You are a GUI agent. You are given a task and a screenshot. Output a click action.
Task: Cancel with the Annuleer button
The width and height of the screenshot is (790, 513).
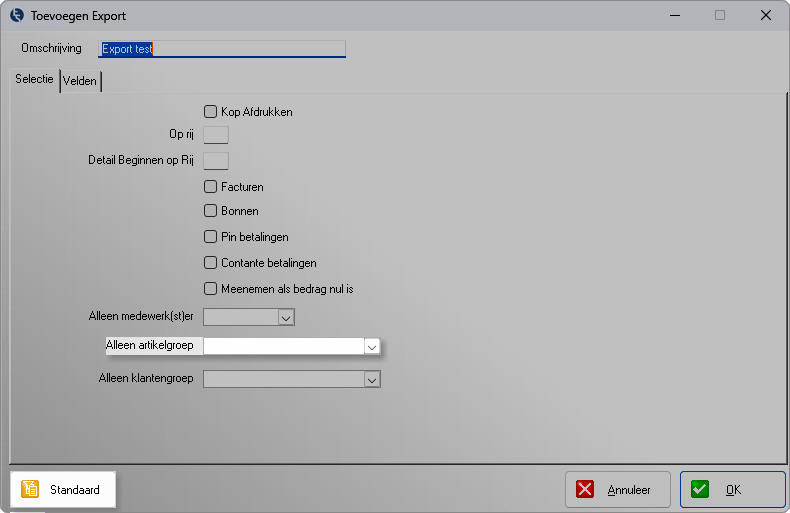coord(618,489)
